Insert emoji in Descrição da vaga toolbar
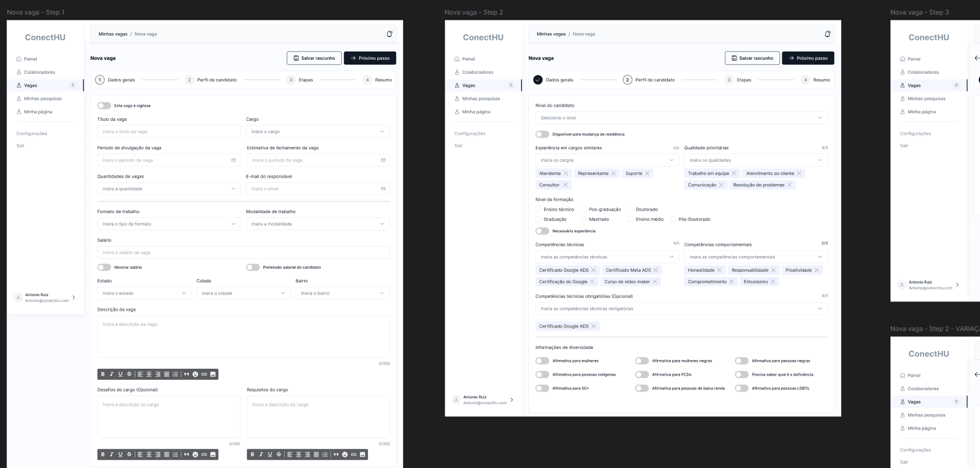This screenshot has height=468, width=980. (x=195, y=374)
